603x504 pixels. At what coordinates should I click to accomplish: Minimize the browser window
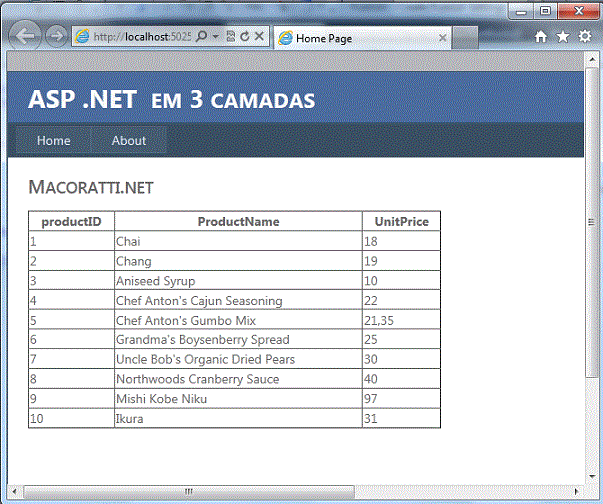(521, 12)
